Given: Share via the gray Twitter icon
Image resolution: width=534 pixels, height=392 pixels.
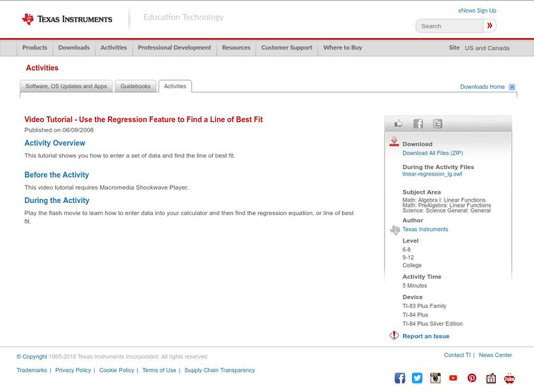Looking at the screenshot, I should click(438, 124).
